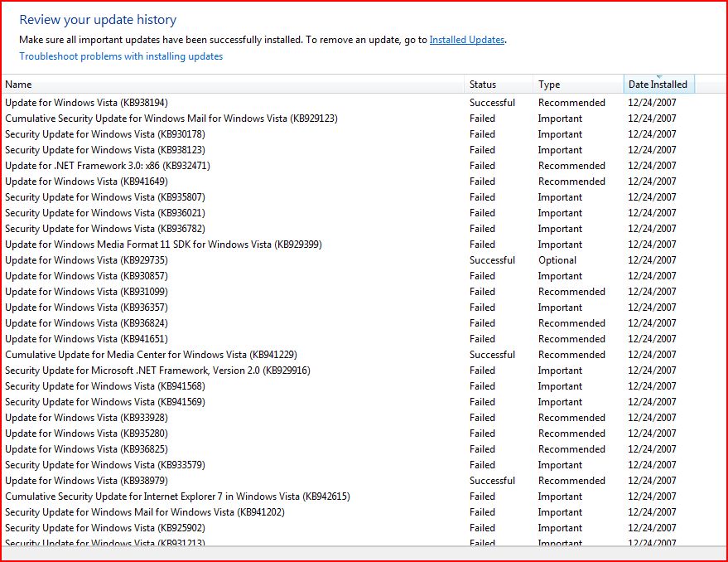This screenshot has height=562, width=728.
Task: Select Security Update for Windows Vista (KB941569)
Action: 105,402
